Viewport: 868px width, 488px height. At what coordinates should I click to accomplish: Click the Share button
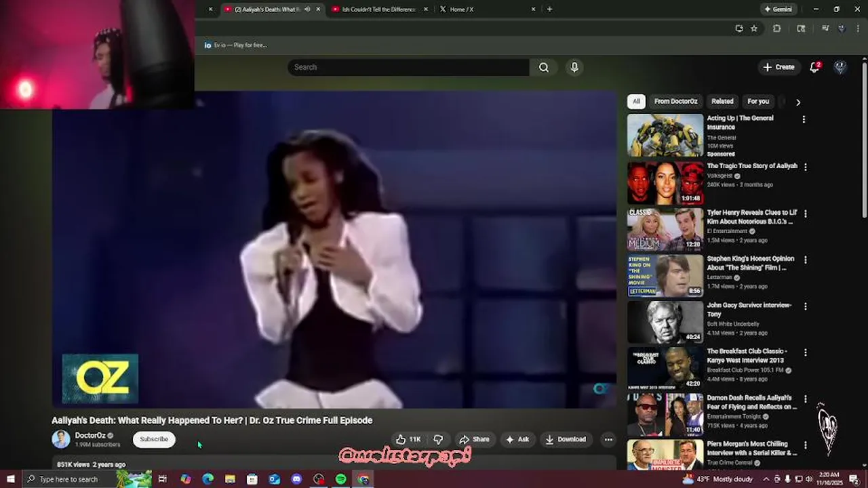[x=474, y=439]
